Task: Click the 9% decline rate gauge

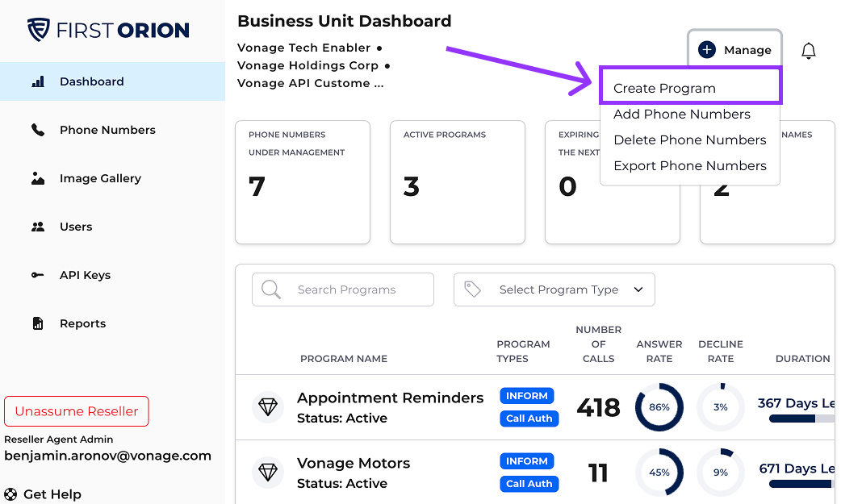Action: click(720, 473)
